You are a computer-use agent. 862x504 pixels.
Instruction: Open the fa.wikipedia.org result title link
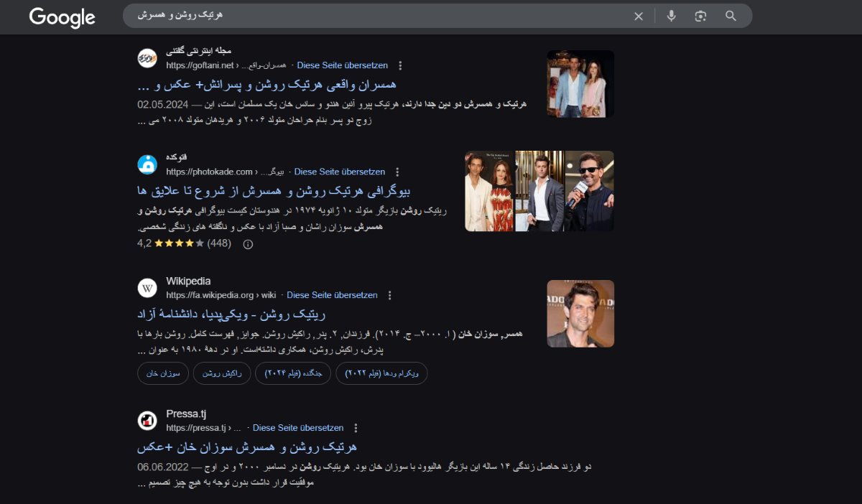[231, 314]
